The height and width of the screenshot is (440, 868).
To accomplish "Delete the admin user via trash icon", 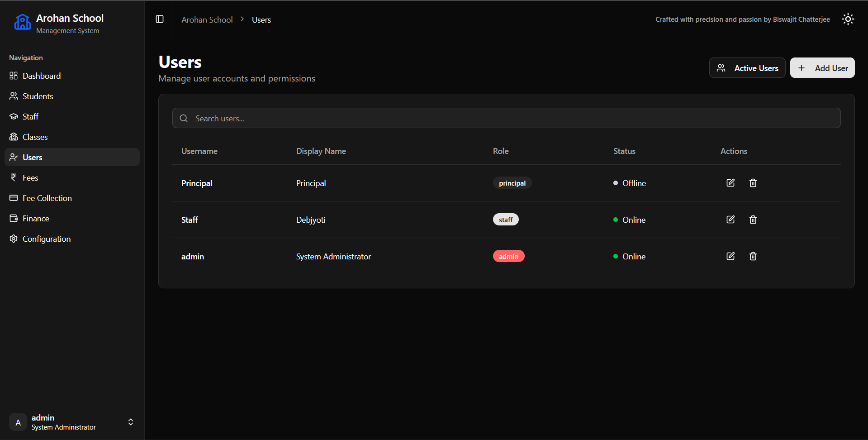I will pyautogui.click(x=753, y=256).
